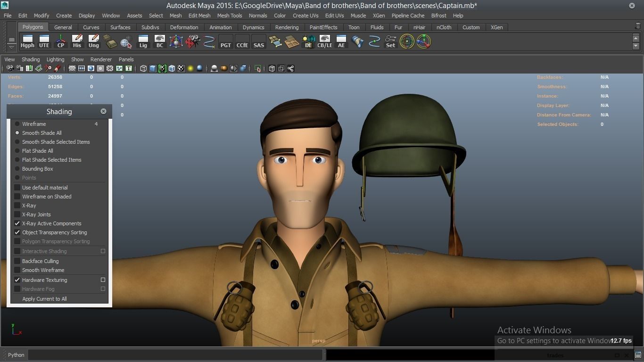Viewport: 644px width, 362px height.
Task: Open the Create UVs menu
Action: tap(305, 16)
